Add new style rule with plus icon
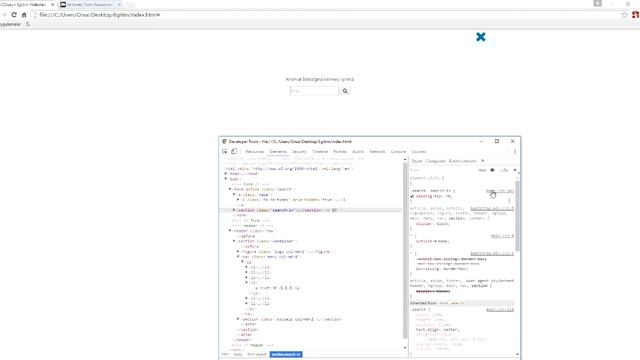The height and width of the screenshot is (360, 640). (515, 170)
